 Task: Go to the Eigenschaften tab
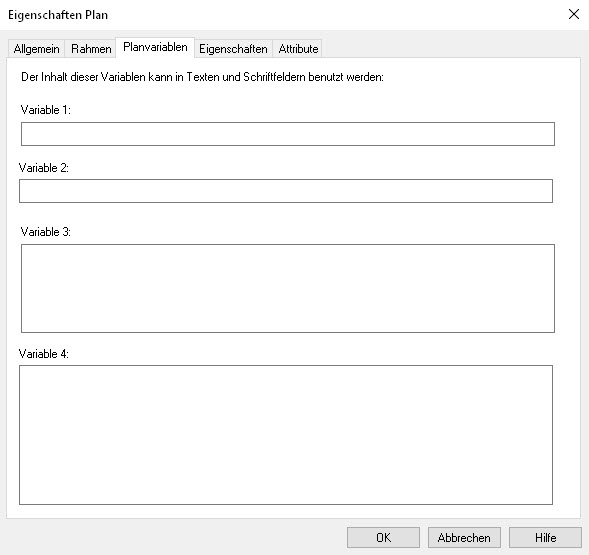[x=233, y=49]
